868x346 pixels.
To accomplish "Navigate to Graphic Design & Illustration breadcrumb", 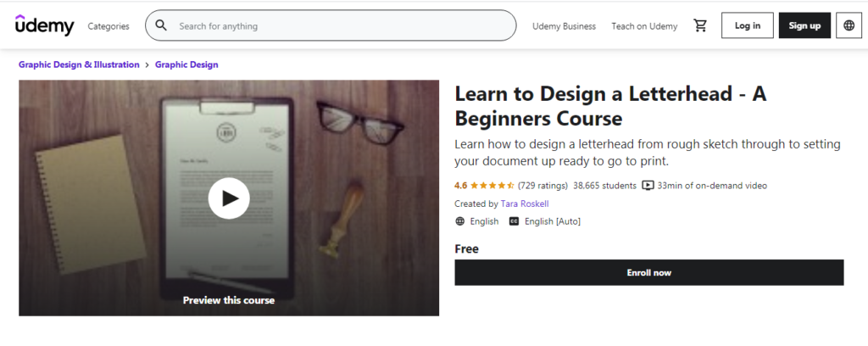I will tap(79, 64).
